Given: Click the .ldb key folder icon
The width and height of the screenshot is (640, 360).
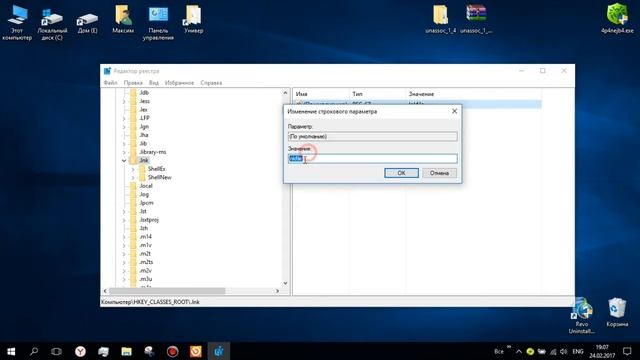Looking at the screenshot, I should (133, 93).
